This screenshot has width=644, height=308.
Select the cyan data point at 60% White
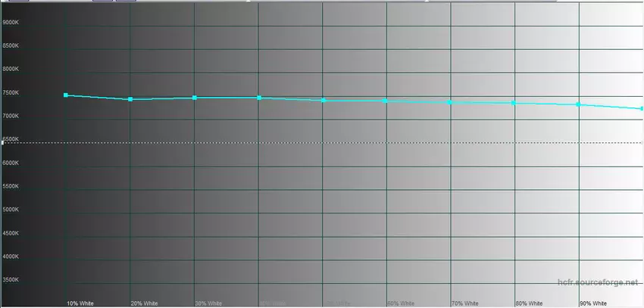(386, 101)
